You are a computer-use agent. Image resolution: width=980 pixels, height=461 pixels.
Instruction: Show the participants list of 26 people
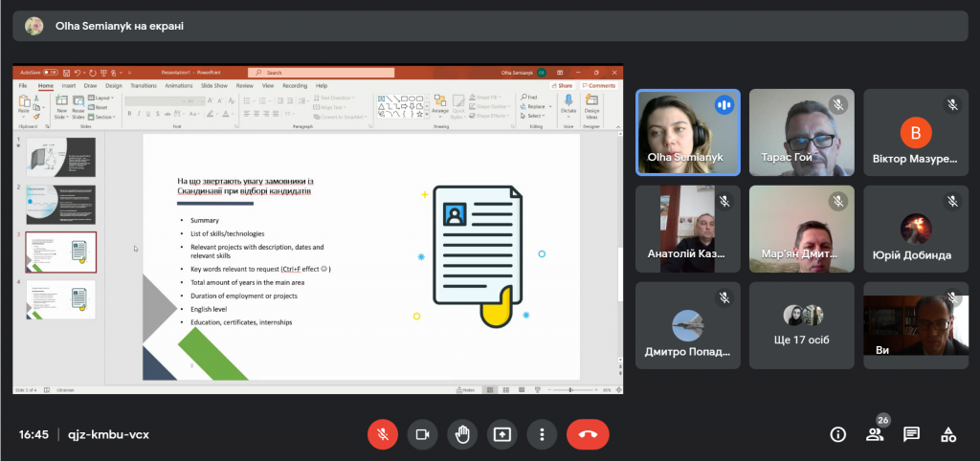point(875,435)
